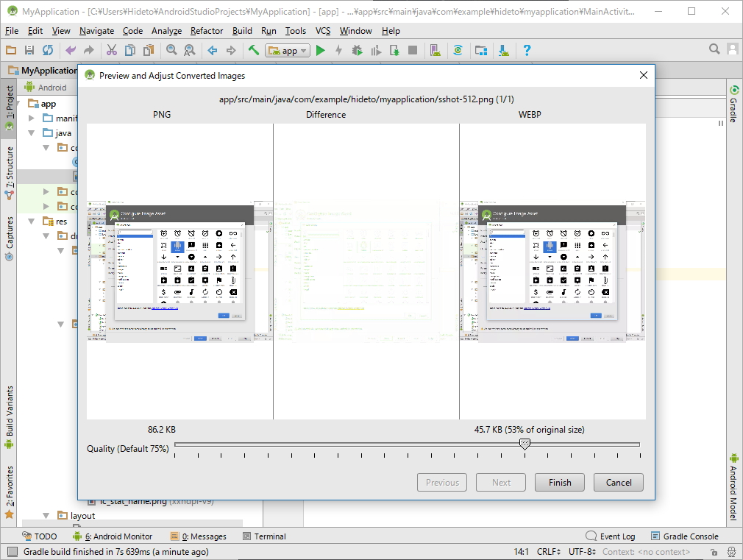
Task: Open the app run configuration dropdown
Action: click(288, 50)
